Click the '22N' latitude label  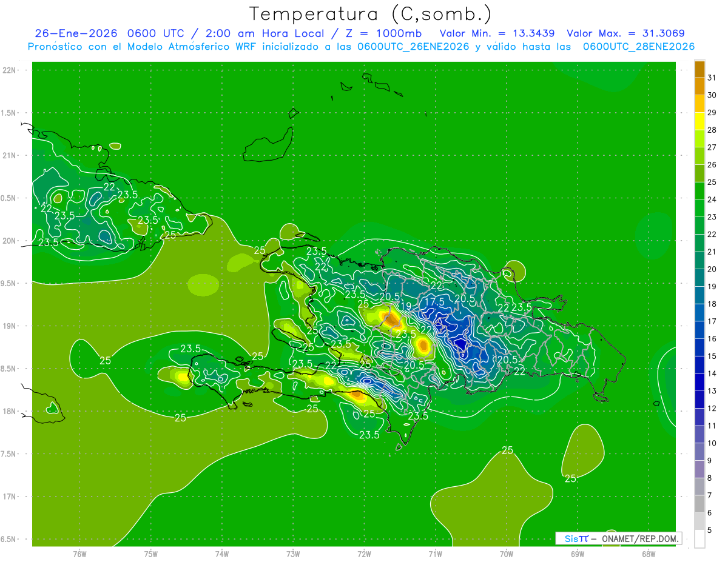(x=9, y=70)
